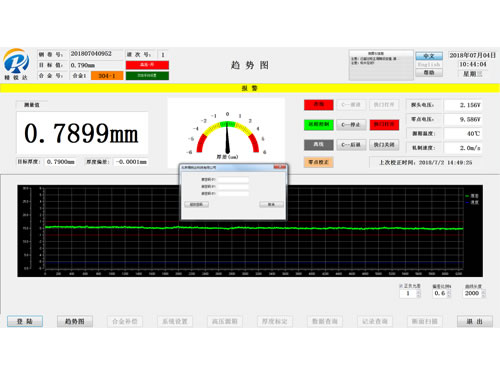Click the shutter close button

[x=384, y=145]
